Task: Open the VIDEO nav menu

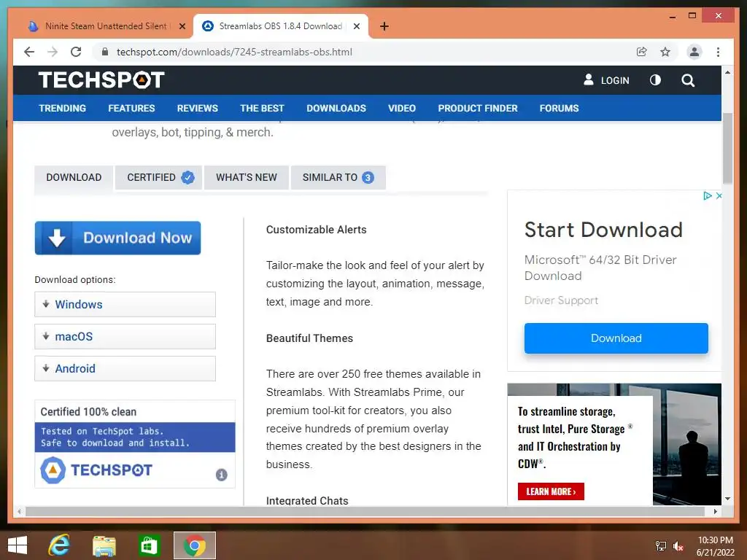Action: [x=402, y=108]
